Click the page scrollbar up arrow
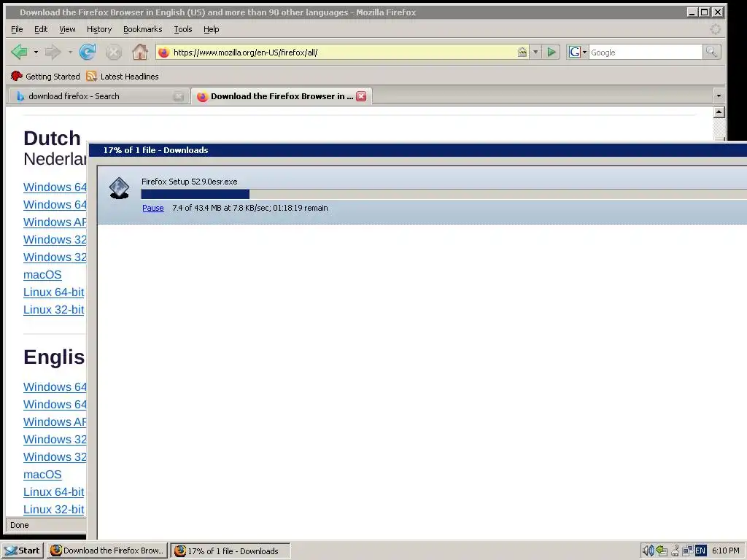Screen dimensions: 747x560 click(719, 112)
